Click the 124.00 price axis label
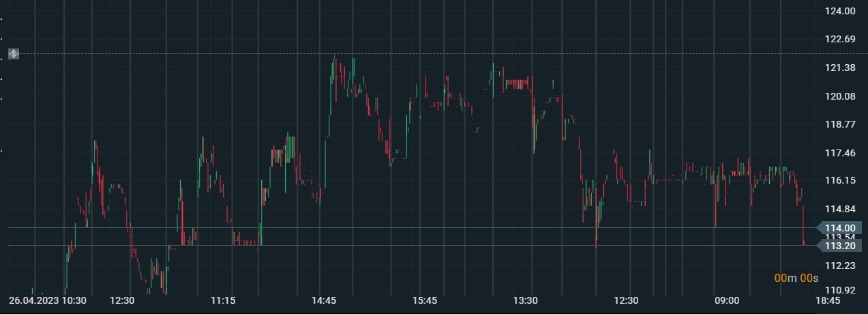This screenshot has width=868, height=314. (840, 12)
